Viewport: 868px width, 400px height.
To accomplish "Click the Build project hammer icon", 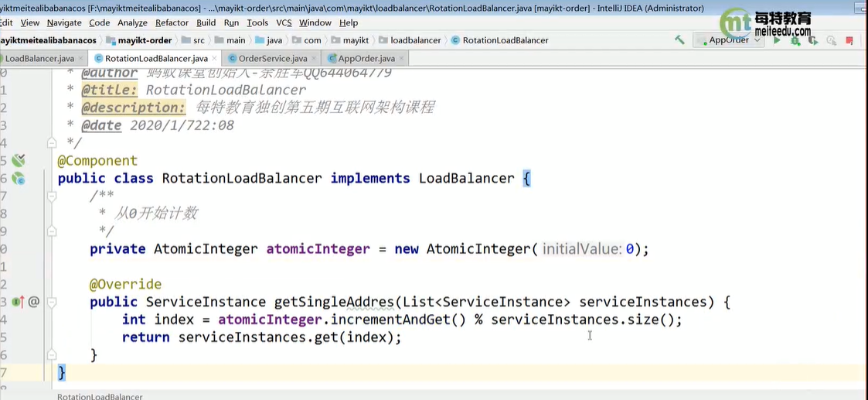I will [x=679, y=40].
